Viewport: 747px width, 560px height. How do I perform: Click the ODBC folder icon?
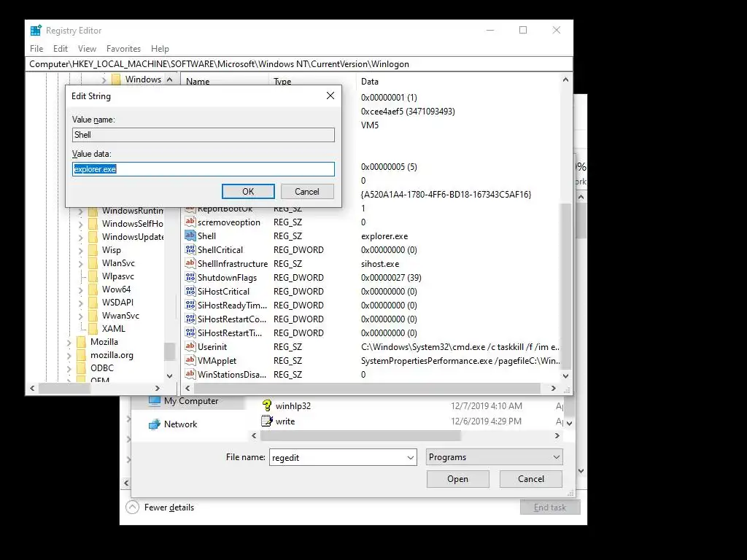click(82, 368)
